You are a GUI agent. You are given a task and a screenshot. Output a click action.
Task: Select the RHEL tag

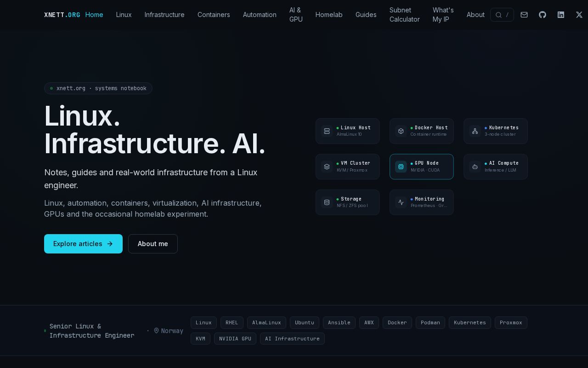pyautogui.click(x=232, y=322)
